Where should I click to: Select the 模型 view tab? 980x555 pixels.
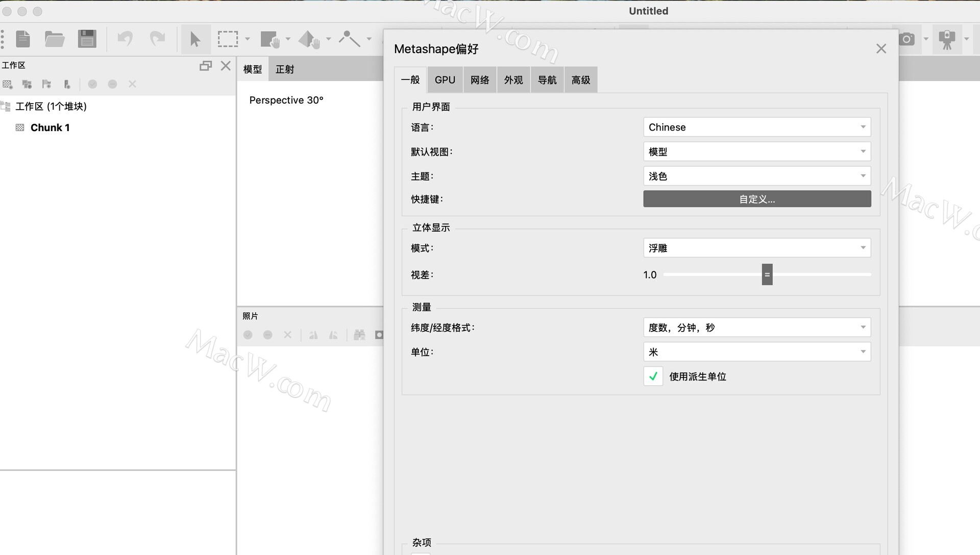253,69
